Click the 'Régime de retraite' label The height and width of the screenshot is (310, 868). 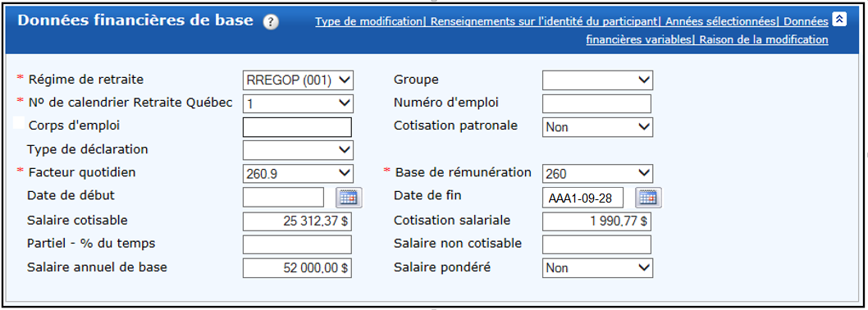(85, 80)
